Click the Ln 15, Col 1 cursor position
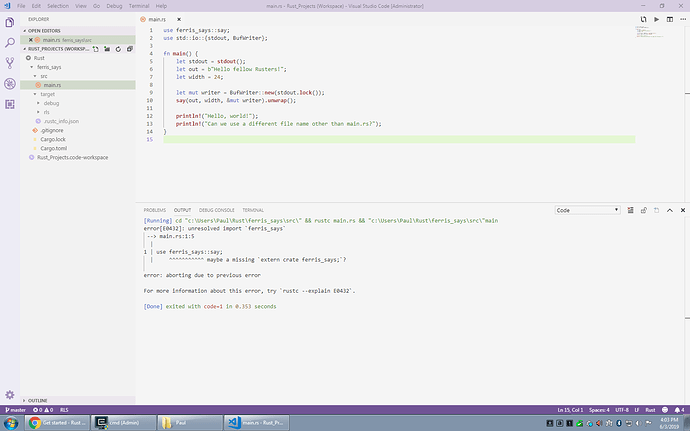Screen dimensions: 690x431 570,410
